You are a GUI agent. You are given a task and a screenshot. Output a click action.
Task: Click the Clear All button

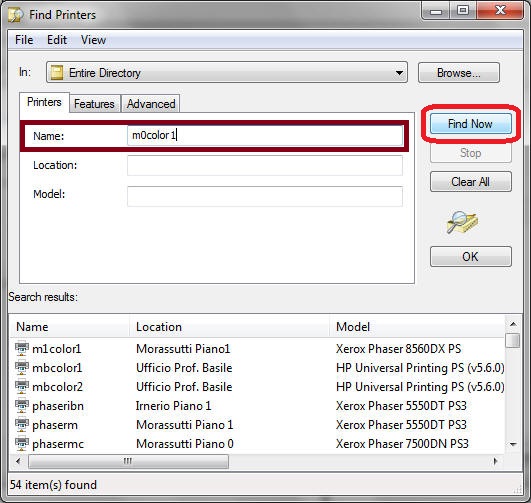pos(471,182)
